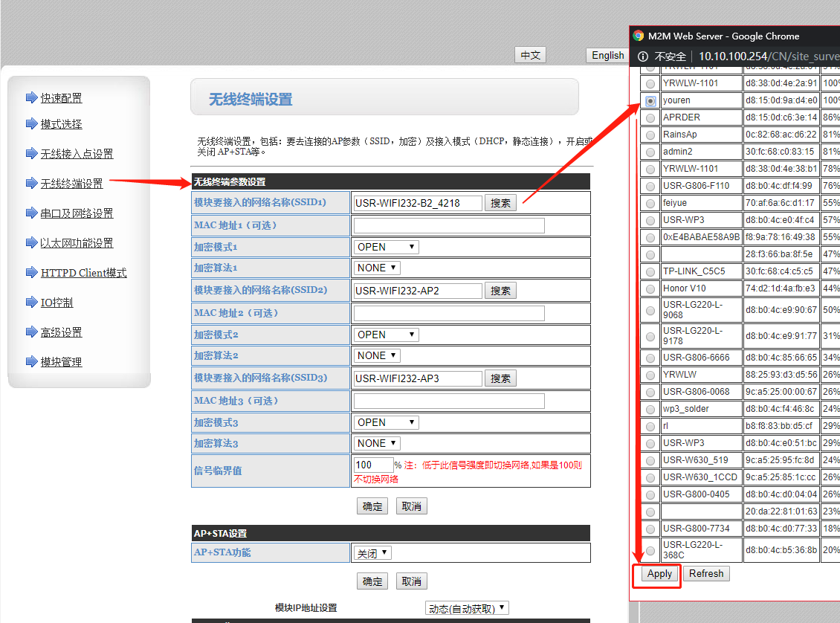
Task: Click the arrow icon beside 模块管理
Action: [31, 362]
